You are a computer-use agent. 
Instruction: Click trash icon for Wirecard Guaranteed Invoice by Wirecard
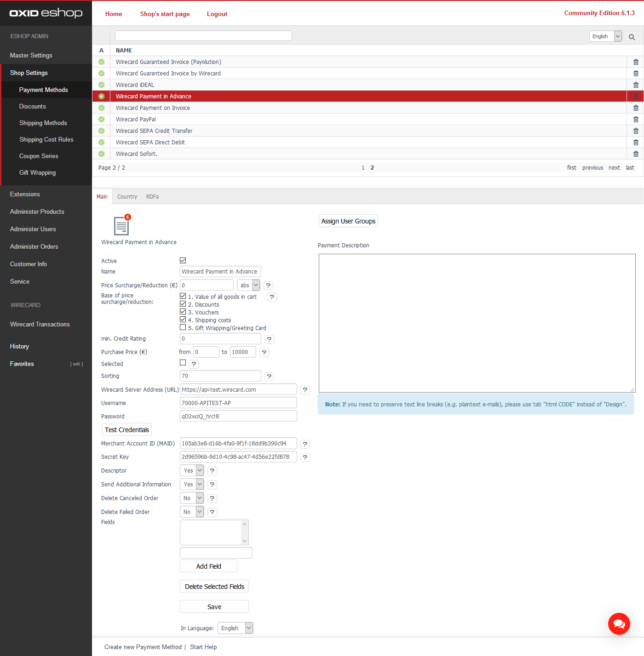pyautogui.click(x=636, y=74)
